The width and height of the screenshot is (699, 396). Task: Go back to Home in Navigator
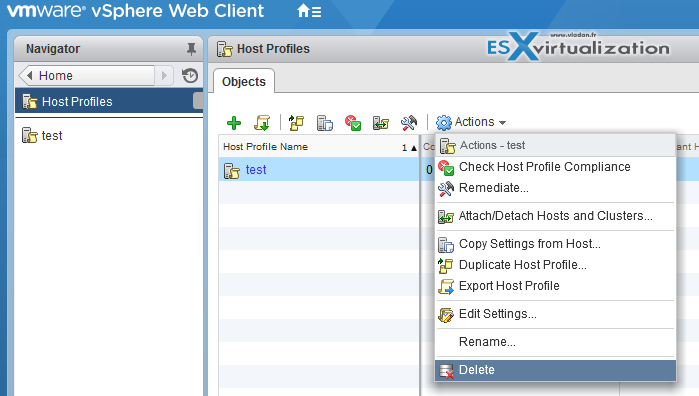point(87,75)
